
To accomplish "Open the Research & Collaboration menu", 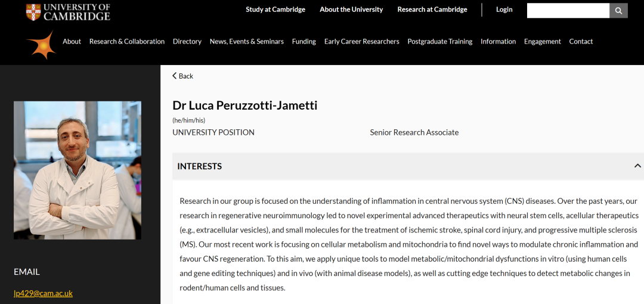I will [x=127, y=42].
